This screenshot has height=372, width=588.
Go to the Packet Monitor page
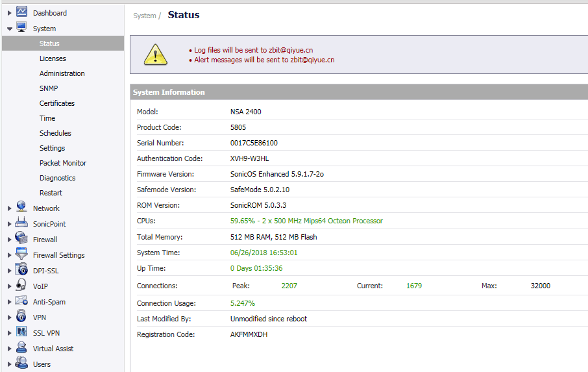pos(62,163)
